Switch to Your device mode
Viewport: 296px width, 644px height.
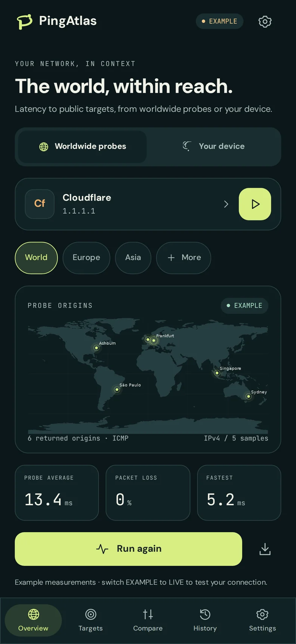click(x=213, y=146)
